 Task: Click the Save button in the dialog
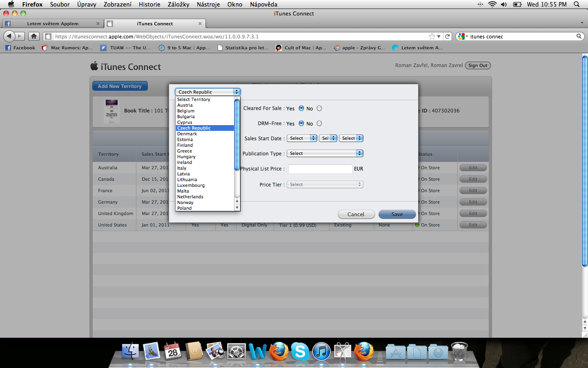[x=397, y=214]
